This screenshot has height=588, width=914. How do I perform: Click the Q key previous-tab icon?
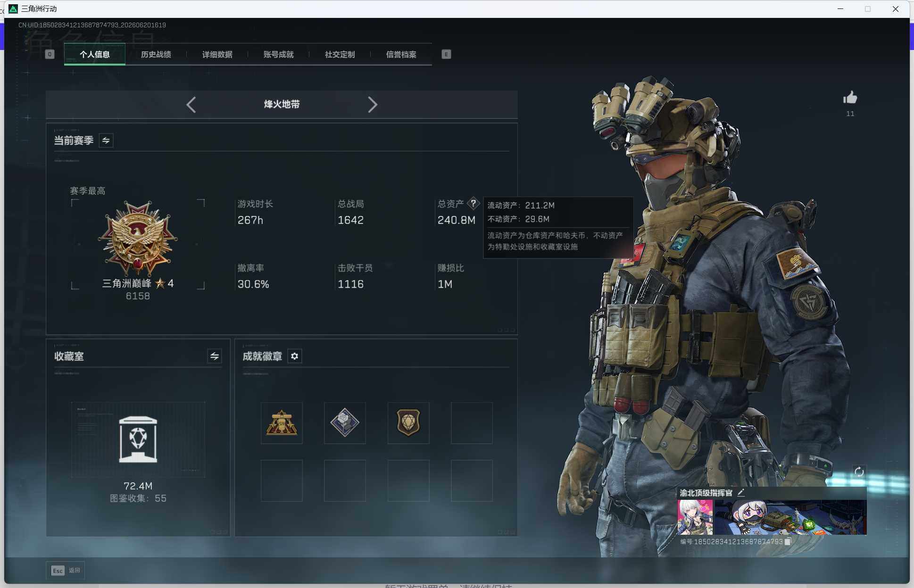click(50, 54)
